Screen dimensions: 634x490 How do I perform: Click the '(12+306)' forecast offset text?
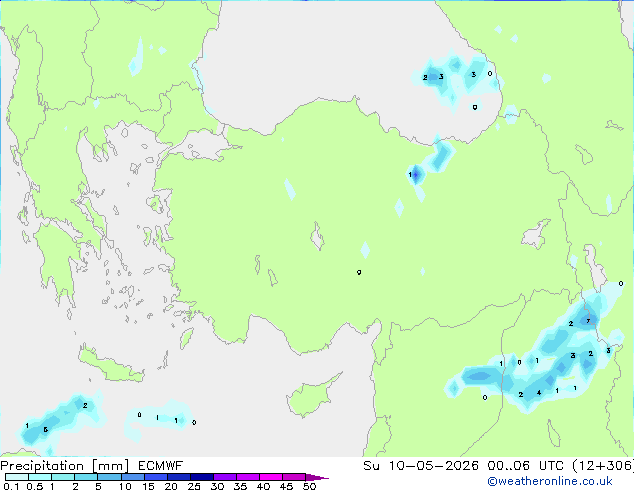(x=602, y=466)
